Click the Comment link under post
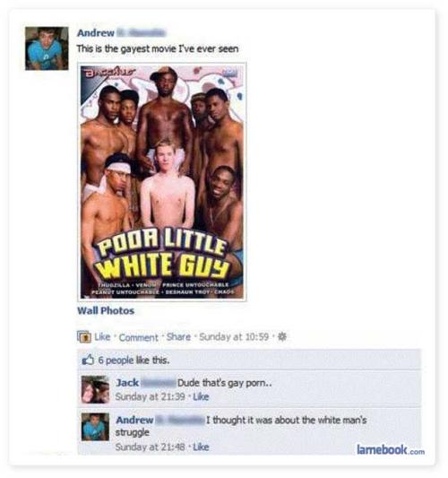This screenshot has width=448, height=478. tap(139, 337)
